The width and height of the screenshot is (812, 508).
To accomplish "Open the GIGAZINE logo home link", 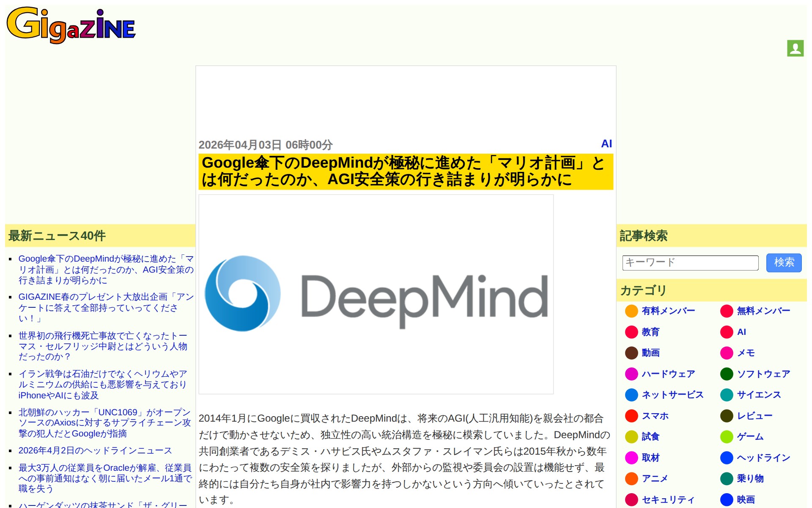I will [71, 25].
